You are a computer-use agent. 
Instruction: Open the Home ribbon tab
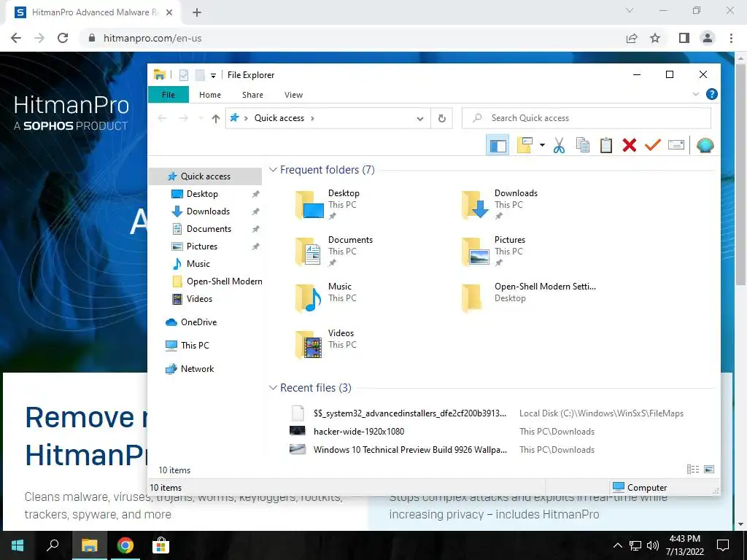(x=210, y=95)
